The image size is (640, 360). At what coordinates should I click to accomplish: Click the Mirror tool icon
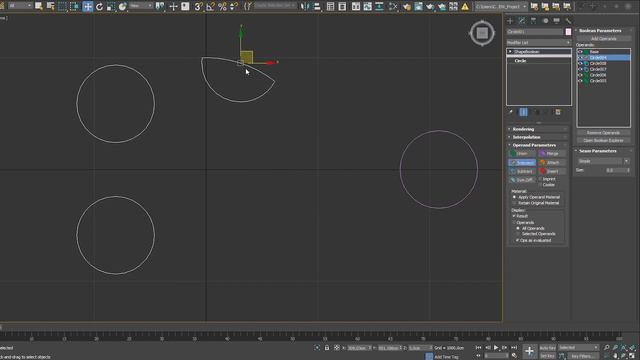click(x=305, y=7)
